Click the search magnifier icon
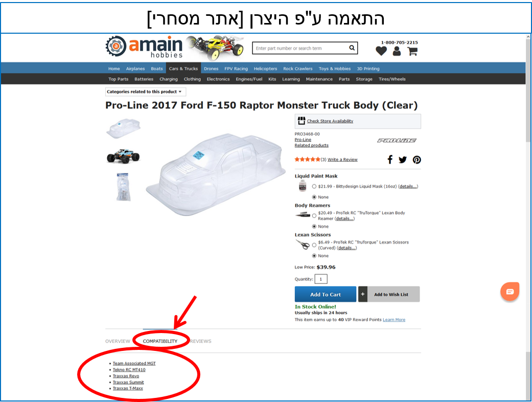This screenshot has width=532, height=402. [x=352, y=48]
